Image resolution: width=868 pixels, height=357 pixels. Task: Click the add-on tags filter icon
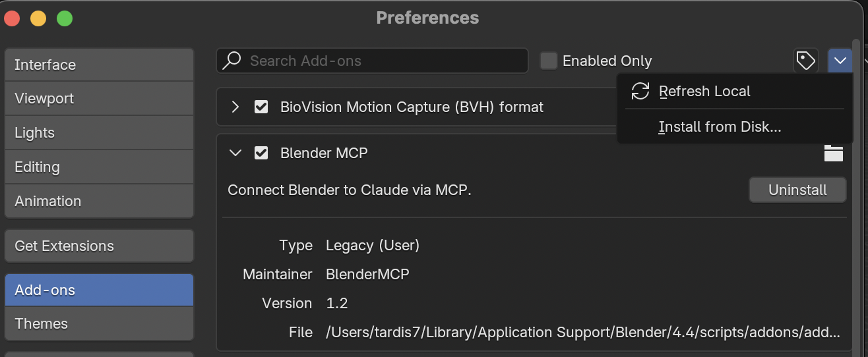805,61
